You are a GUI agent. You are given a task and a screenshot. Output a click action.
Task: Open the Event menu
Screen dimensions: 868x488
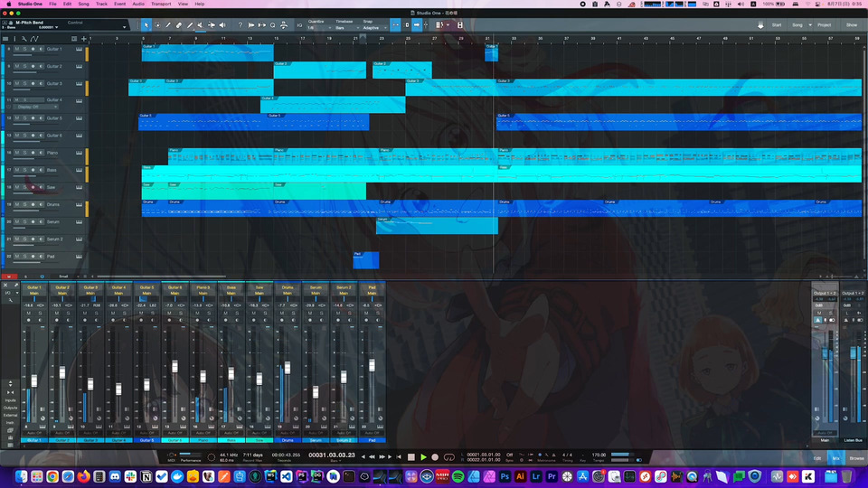(119, 4)
